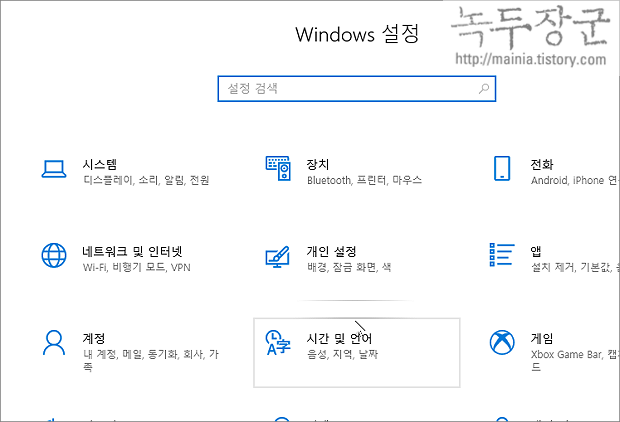Open the 시간 및 언어 language icon
Screen dimensions: 620x422
coord(278,342)
